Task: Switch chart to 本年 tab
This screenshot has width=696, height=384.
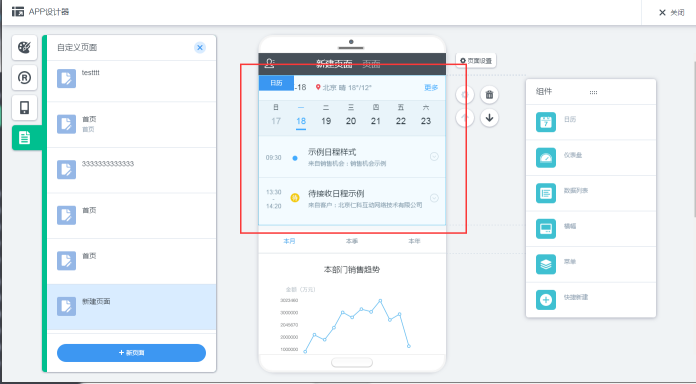Action: (414, 241)
